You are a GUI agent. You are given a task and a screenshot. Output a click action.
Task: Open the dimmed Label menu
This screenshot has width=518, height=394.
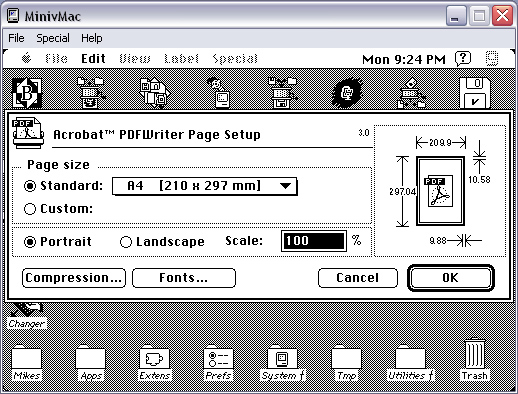(181, 59)
